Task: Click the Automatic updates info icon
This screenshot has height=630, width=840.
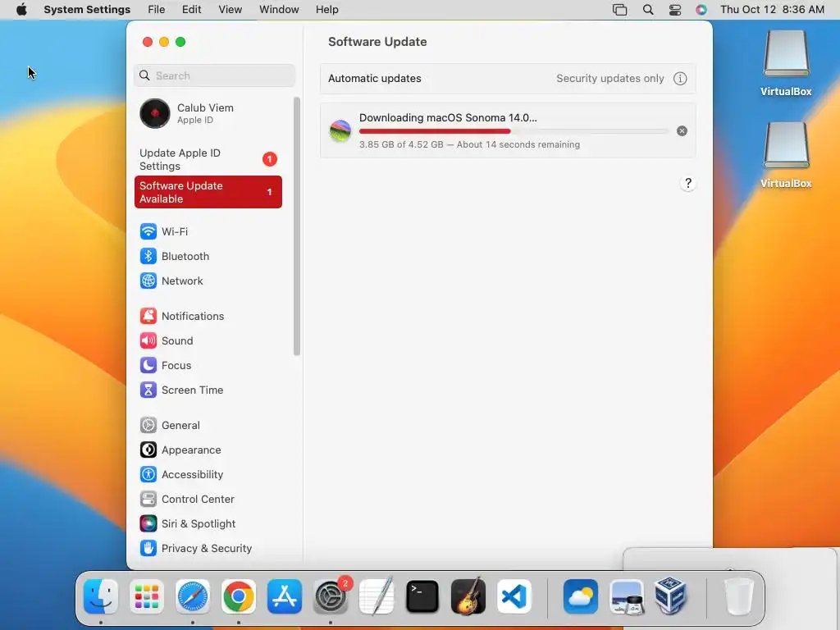Action: pyautogui.click(x=680, y=78)
